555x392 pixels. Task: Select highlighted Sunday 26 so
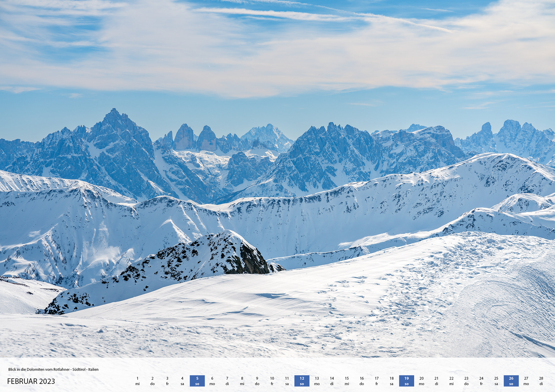click(x=511, y=381)
